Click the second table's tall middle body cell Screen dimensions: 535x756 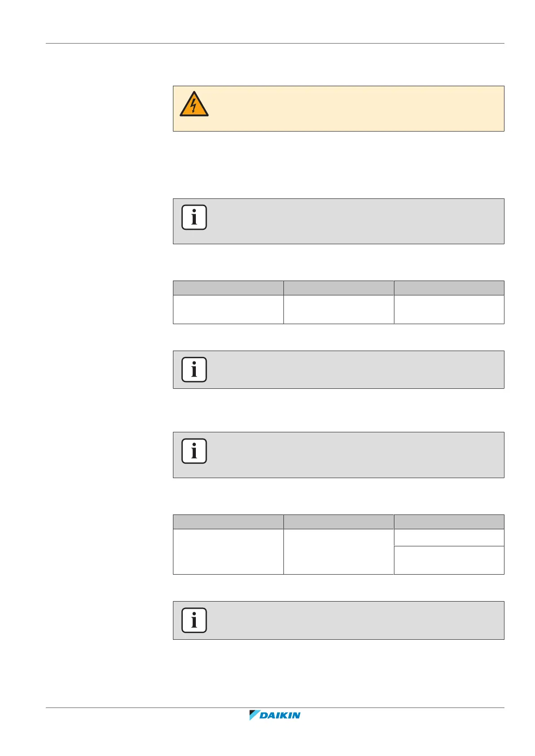click(339, 552)
